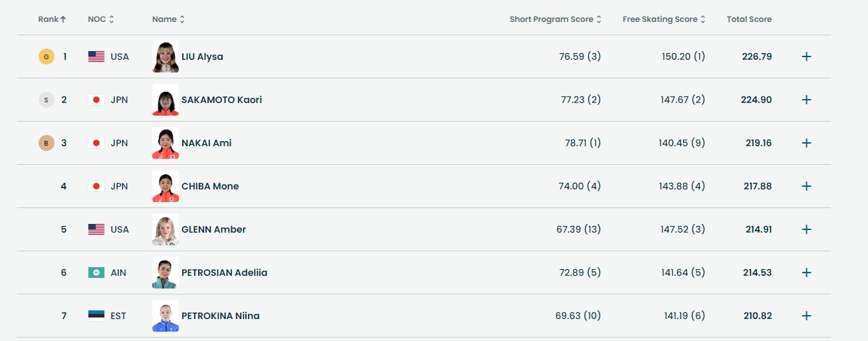
Task: Click the USA flag in GLENN Amber row
Action: coord(96,229)
